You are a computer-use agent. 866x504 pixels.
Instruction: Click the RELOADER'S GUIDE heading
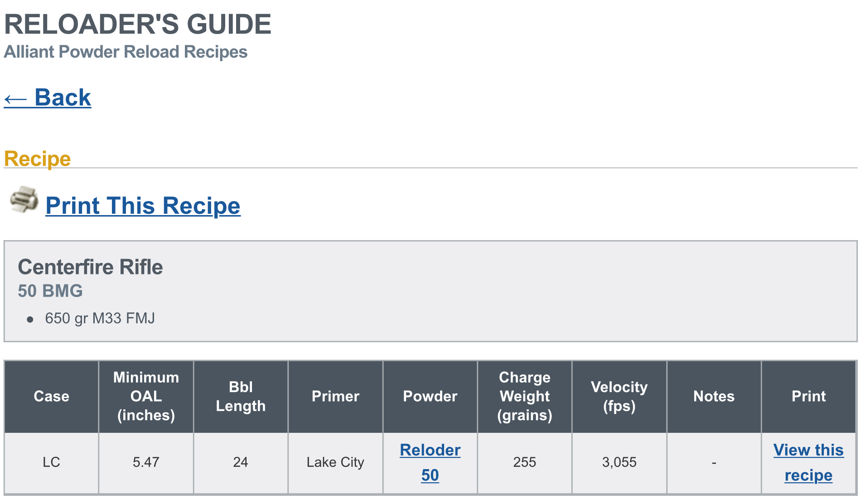[x=137, y=24]
